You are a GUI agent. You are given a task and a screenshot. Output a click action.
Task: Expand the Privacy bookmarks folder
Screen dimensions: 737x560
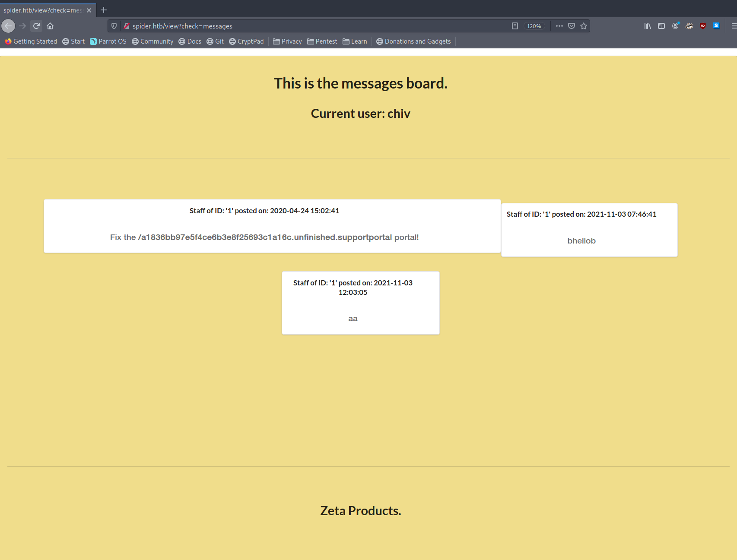coord(287,41)
